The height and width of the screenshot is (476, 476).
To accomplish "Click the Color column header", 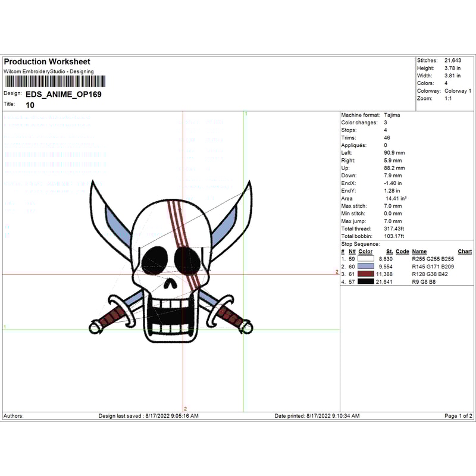I will pyautogui.click(x=365, y=252).
